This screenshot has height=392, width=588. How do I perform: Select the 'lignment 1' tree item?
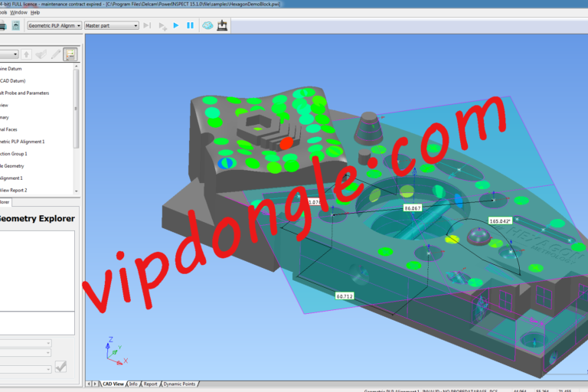[x=11, y=178]
